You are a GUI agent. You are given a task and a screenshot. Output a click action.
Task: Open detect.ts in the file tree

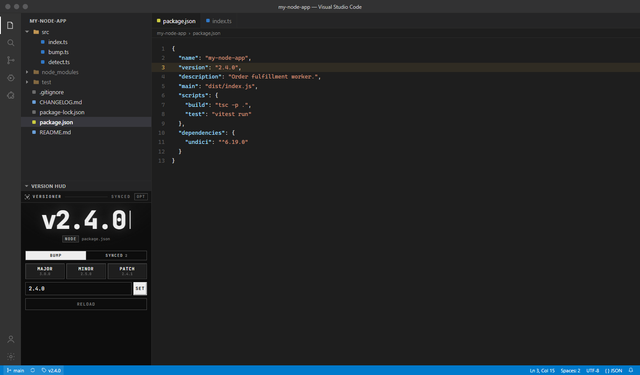coord(59,62)
